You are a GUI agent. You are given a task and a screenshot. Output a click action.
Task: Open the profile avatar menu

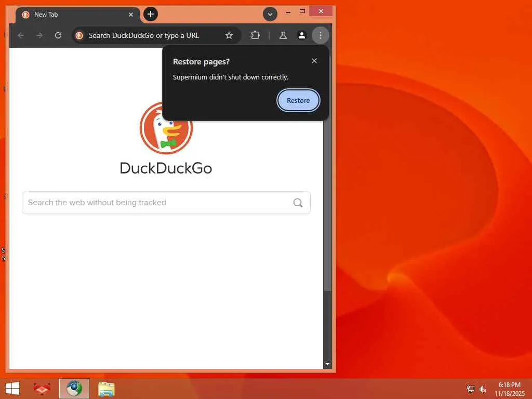pyautogui.click(x=302, y=35)
